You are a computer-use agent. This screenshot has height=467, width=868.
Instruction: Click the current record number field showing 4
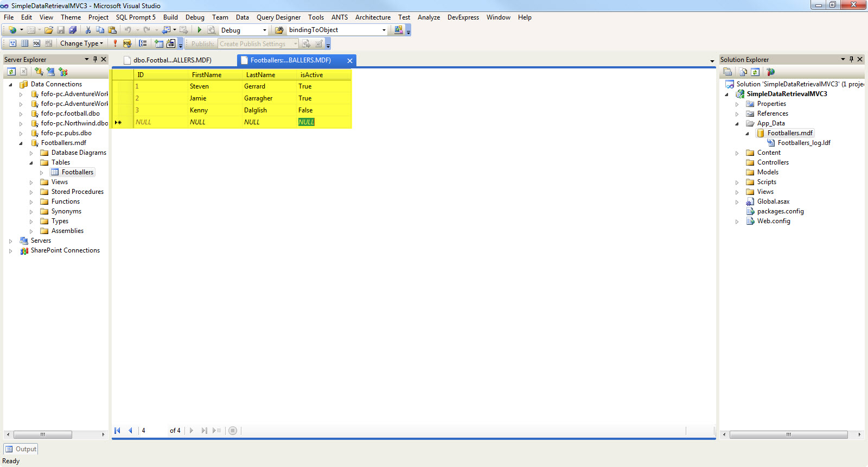click(154, 431)
